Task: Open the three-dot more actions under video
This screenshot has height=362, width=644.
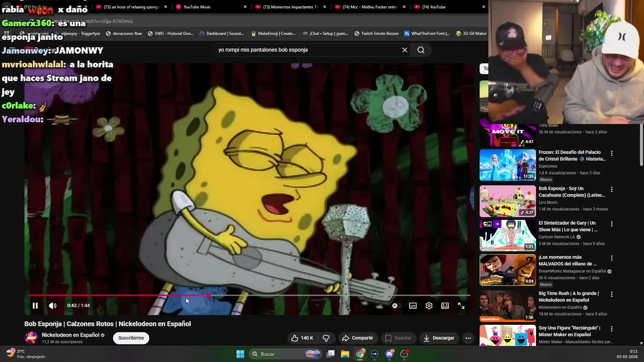Action: 468,338
